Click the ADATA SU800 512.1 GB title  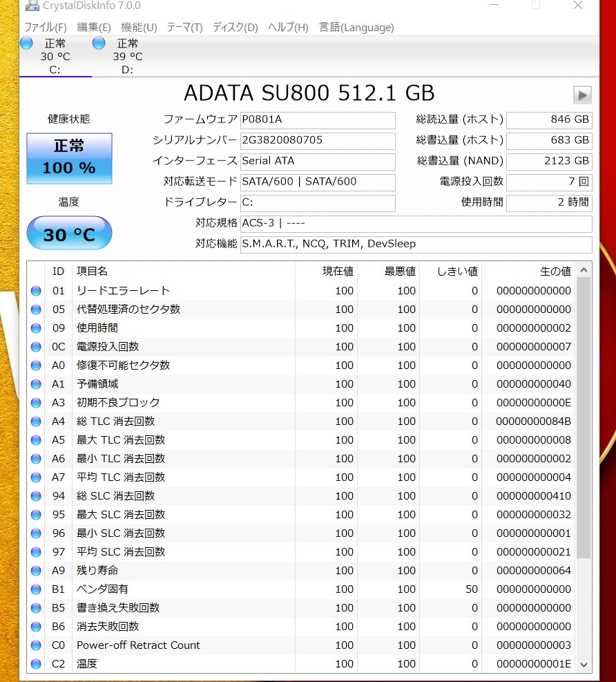(x=309, y=93)
